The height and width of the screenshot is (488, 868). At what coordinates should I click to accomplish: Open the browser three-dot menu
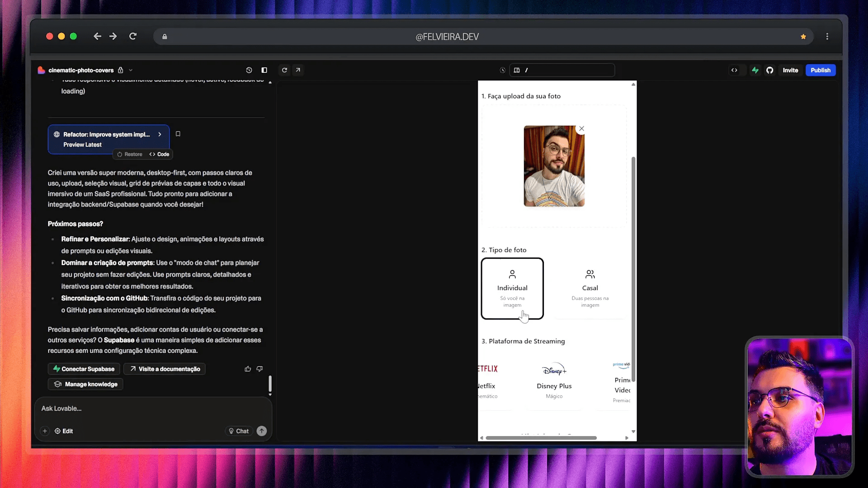click(827, 36)
